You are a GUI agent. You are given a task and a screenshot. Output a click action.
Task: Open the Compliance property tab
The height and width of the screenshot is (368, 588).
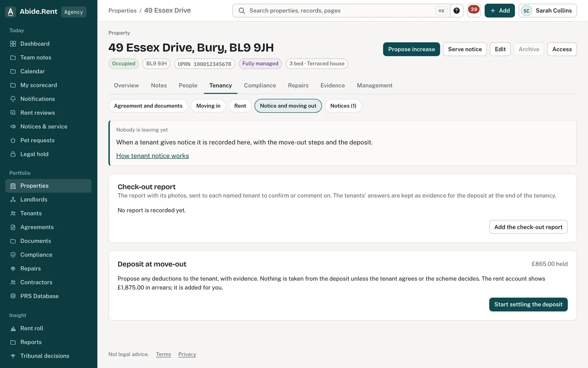(x=260, y=85)
